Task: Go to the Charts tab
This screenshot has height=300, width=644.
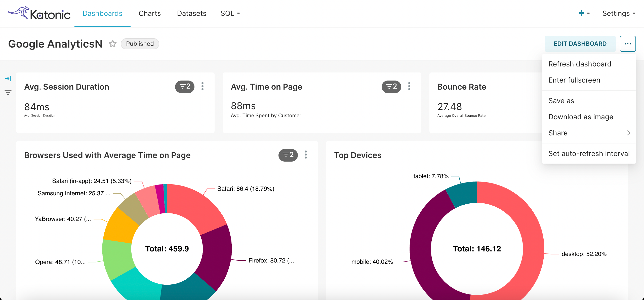Action: point(150,13)
